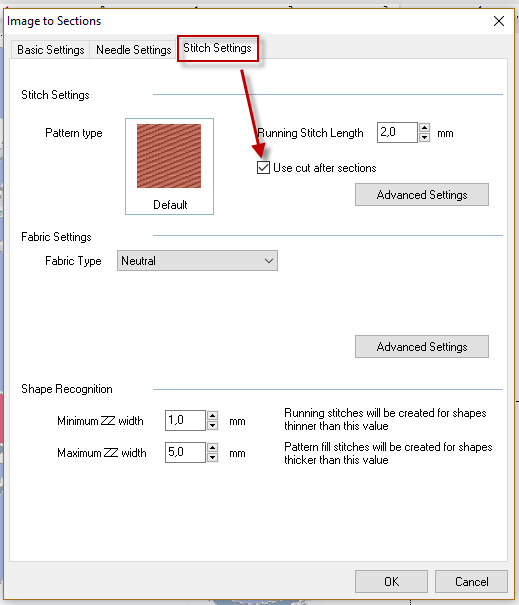This screenshot has height=605, width=519.
Task: Open Advanced Settings for stitch options
Action: pos(422,195)
